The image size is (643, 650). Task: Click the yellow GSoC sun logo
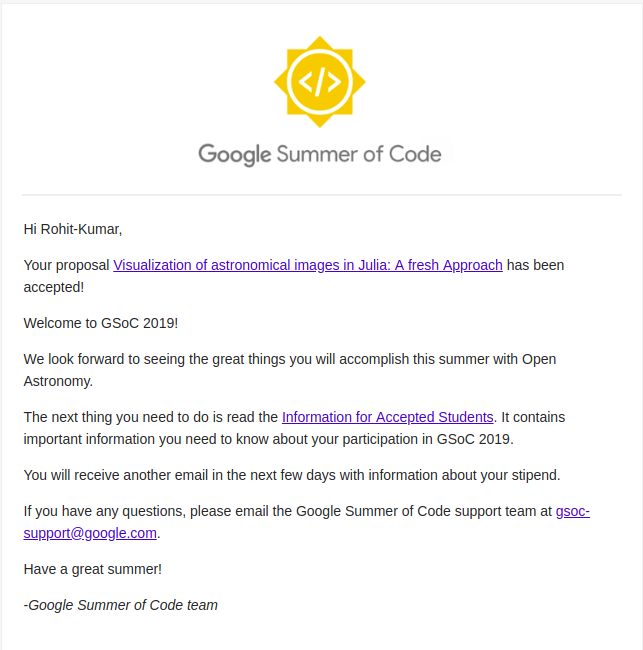(320, 82)
